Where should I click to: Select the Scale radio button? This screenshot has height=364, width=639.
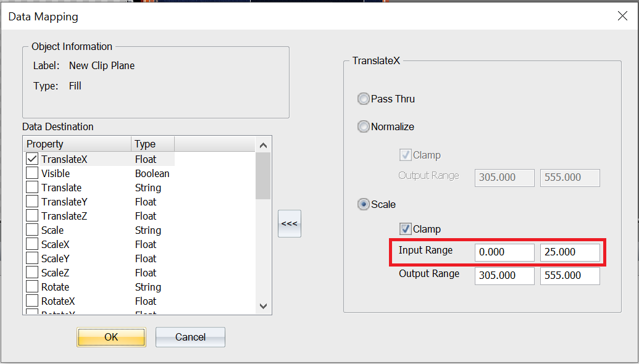[364, 204]
